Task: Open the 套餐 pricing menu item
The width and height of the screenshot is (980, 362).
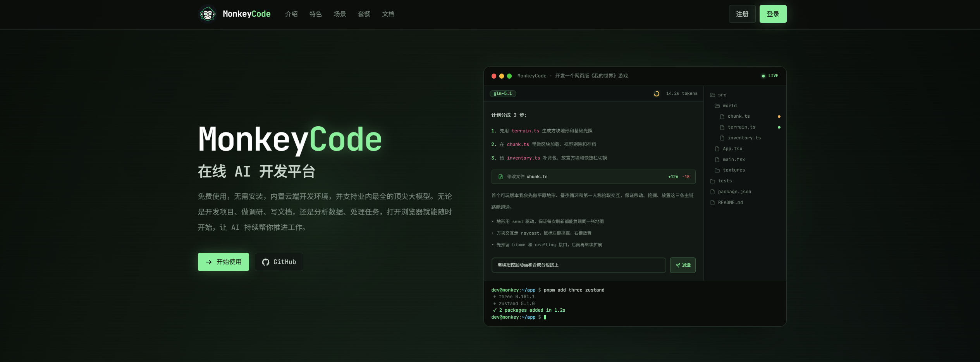Action: pyautogui.click(x=364, y=14)
